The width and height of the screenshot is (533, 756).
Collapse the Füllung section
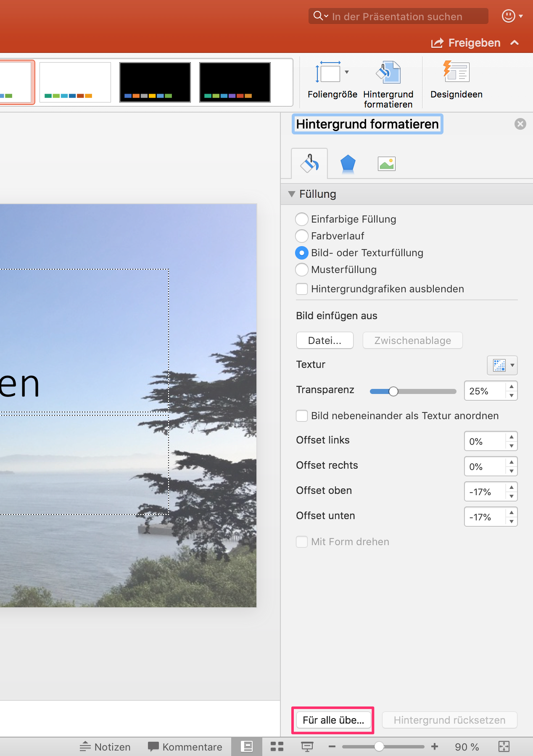click(292, 194)
